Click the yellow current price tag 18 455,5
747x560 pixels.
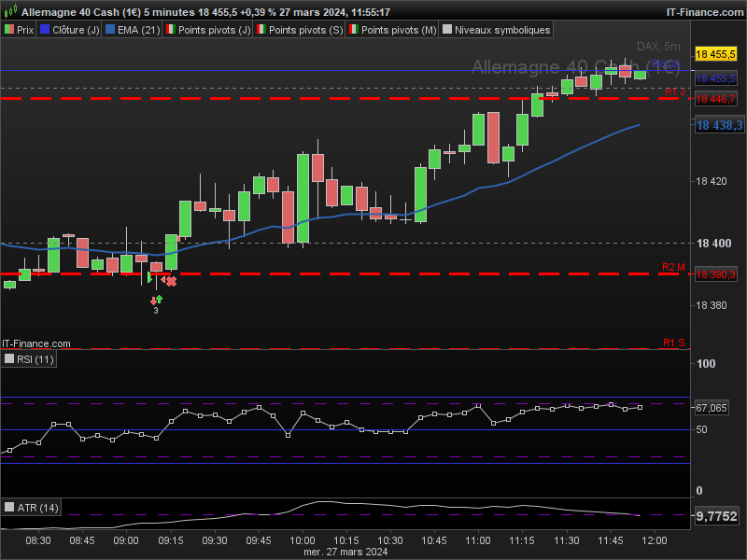point(715,54)
